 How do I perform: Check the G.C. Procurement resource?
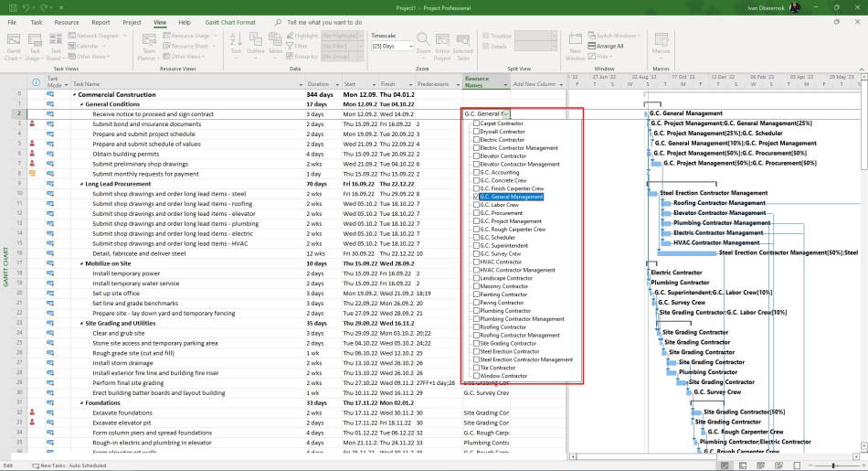(x=477, y=213)
